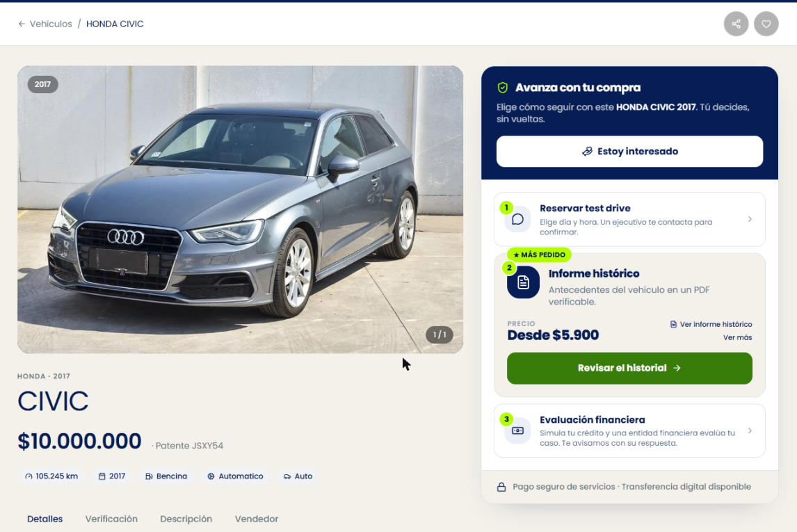Click the 105.245 km chip text
797x532 pixels.
pyautogui.click(x=56, y=476)
